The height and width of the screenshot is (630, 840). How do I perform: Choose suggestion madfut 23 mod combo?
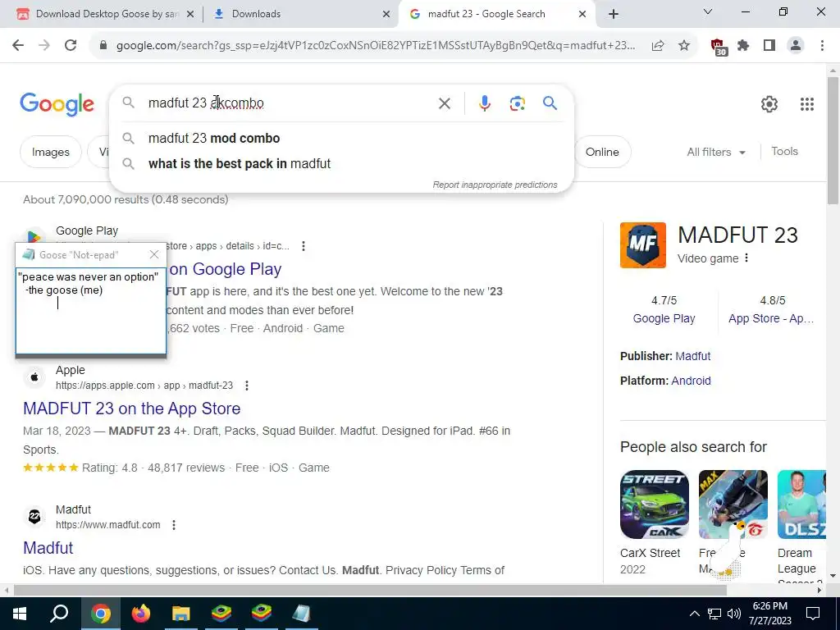[x=341, y=138]
